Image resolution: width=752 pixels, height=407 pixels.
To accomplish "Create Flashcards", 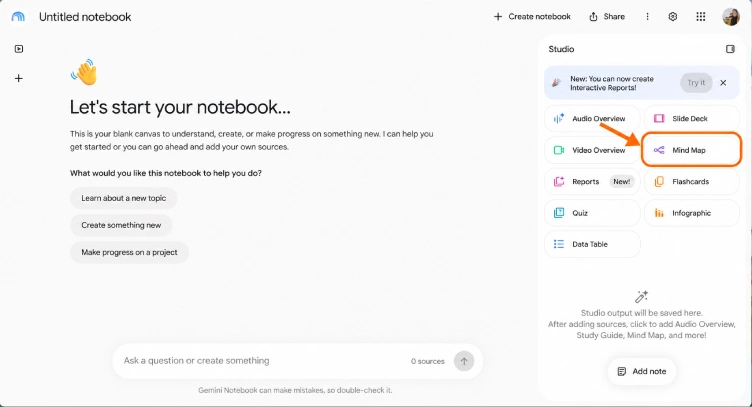I will point(692,182).
